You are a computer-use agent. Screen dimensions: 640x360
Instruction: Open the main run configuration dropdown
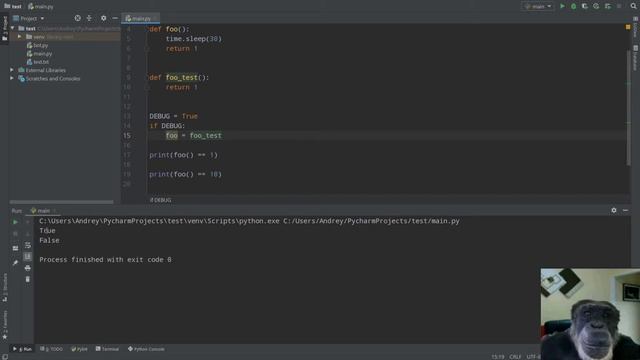tap(538, 6)
